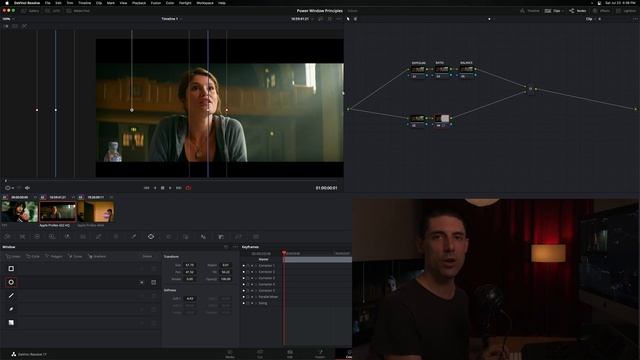Screen dimensions: 640x360
Task: Toggle mask mode on circle window row
Action: pyautogui.click(x=153, y=282)
